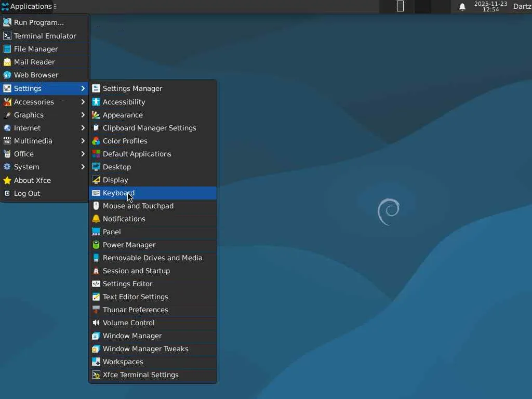The height and width of the screenshot is (399, 532).
Task: Choose the Graphics menu label
Action: tap(29, 115)
